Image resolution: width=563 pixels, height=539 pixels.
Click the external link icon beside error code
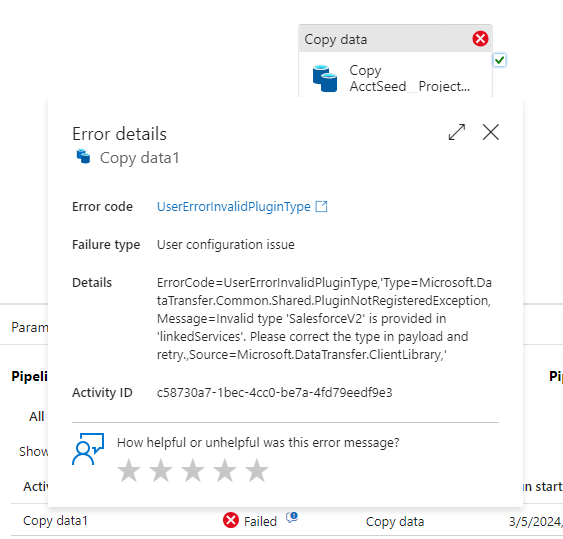321,206
